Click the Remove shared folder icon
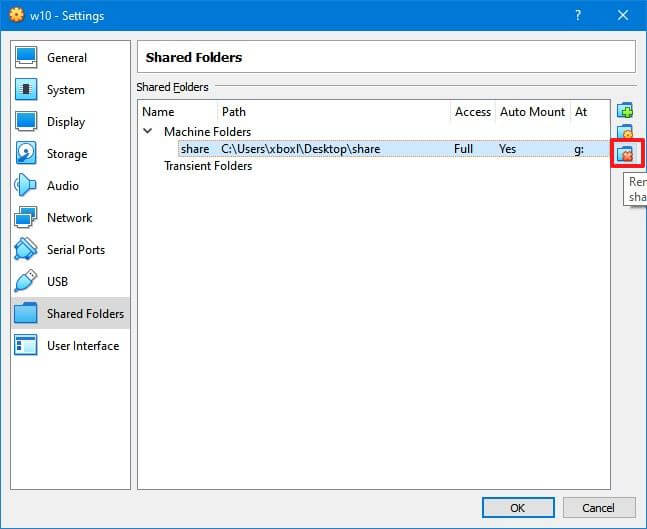647x529 pixels. pyautogui.click(x=625, y=154)
